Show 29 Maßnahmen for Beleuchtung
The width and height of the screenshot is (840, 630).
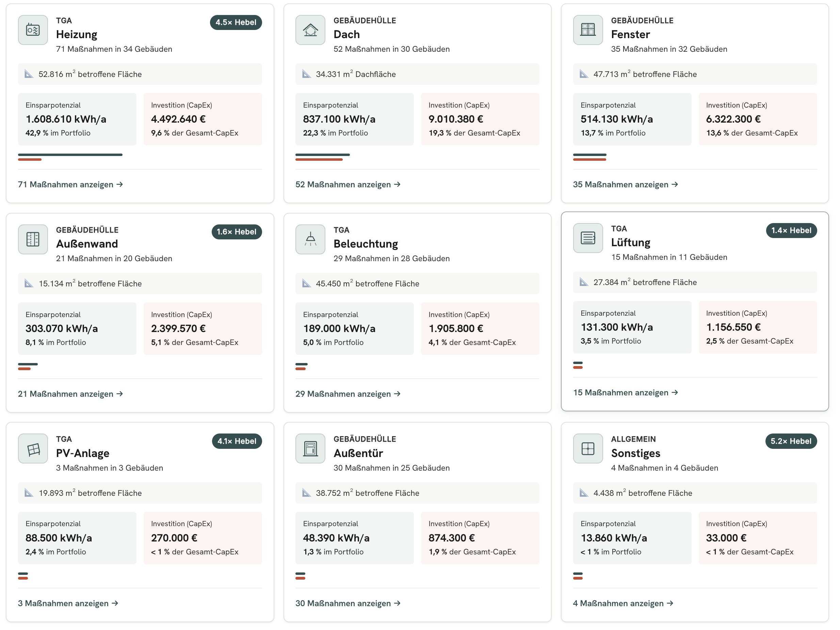pyautogui.click(x=348, y=394)
